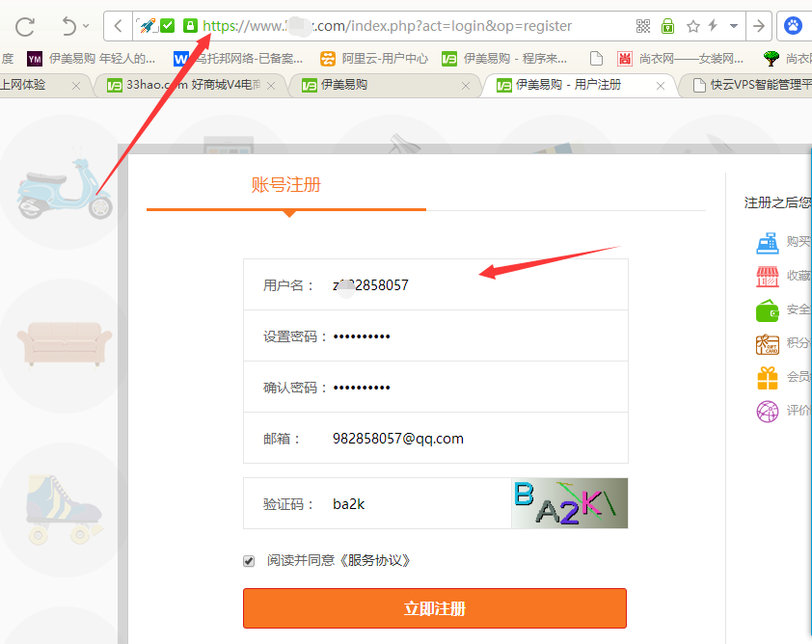Click the orange gift box 会员 icon
This screenshot has height=644, width=812.
click(x=768, y=378)
